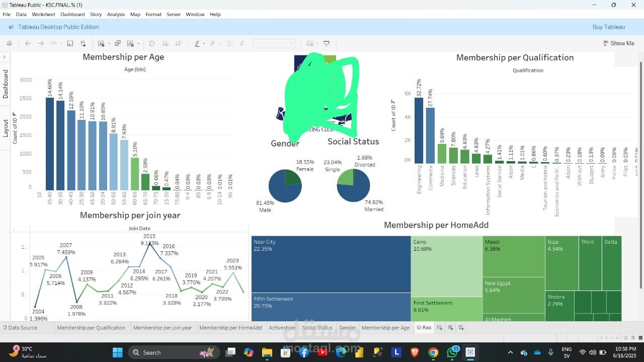Click the New Dashboard tab icon at bottom
The width and height of the screenshot is (644, 362).
(x=450, y=328)
